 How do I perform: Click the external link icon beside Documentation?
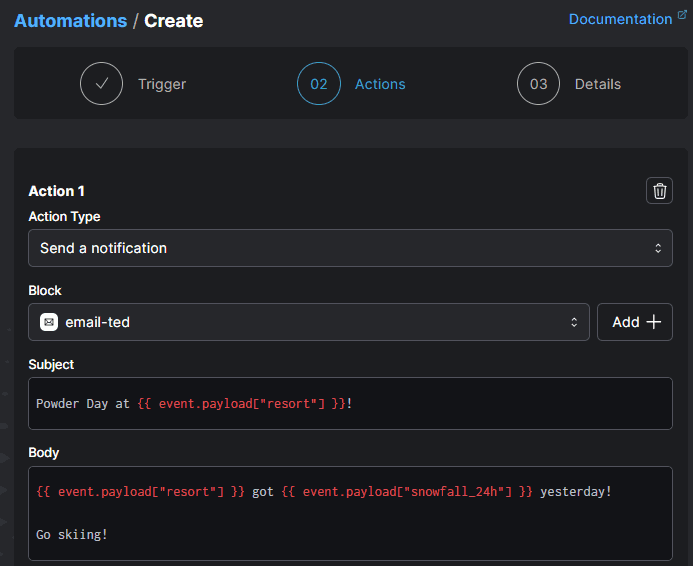682,17
